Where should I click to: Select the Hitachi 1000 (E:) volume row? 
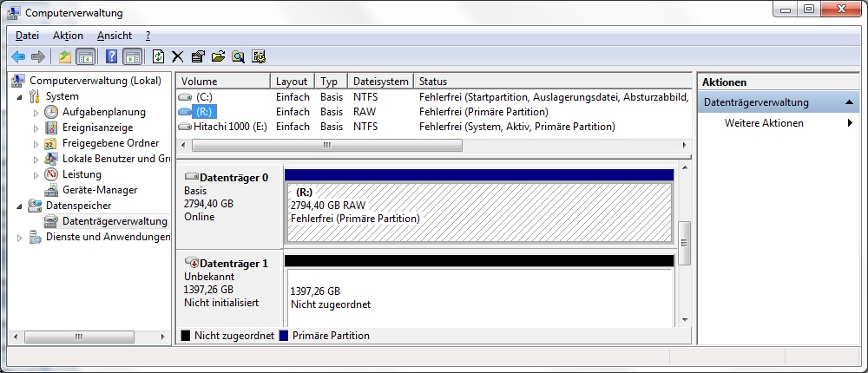[x=434, y=127]
